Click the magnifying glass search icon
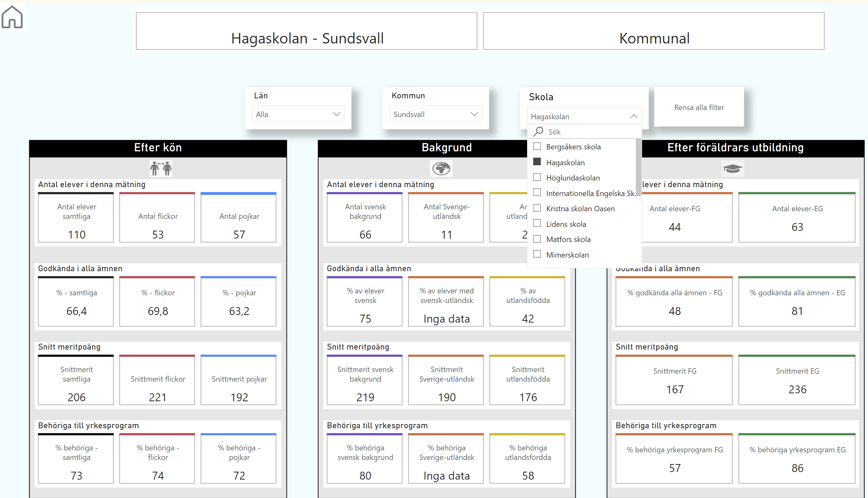 point(539,131)
